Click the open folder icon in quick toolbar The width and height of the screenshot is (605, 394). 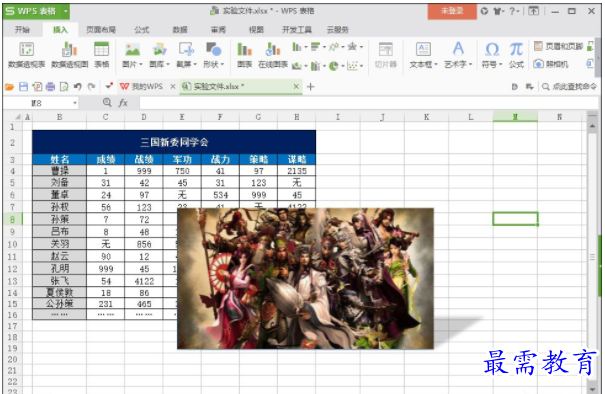click(x=9, y=87)
